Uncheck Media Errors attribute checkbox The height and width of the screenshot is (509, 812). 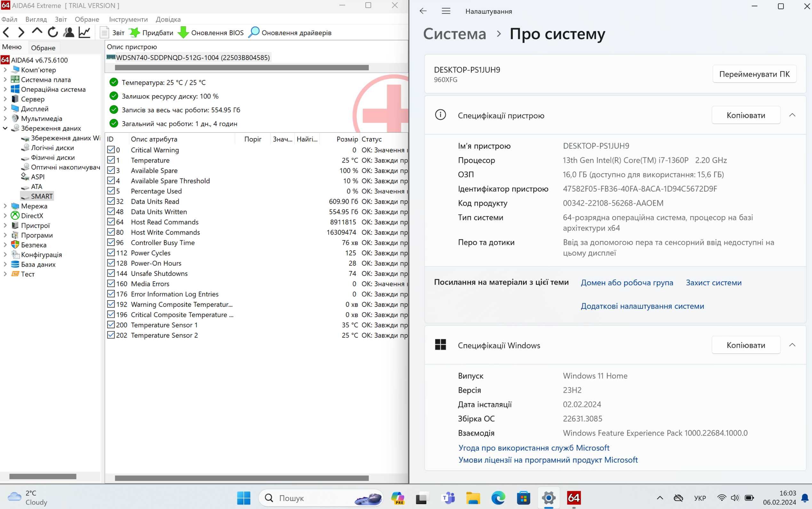point(111,284)
